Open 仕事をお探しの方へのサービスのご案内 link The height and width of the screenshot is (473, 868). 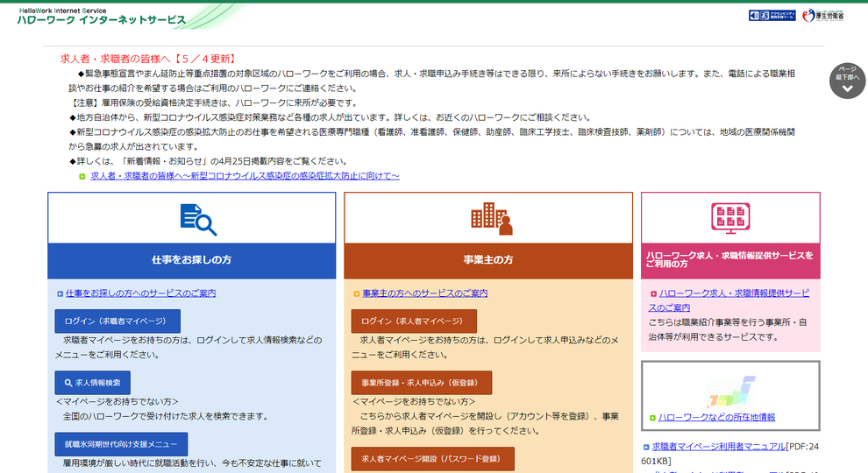point(140,293)
